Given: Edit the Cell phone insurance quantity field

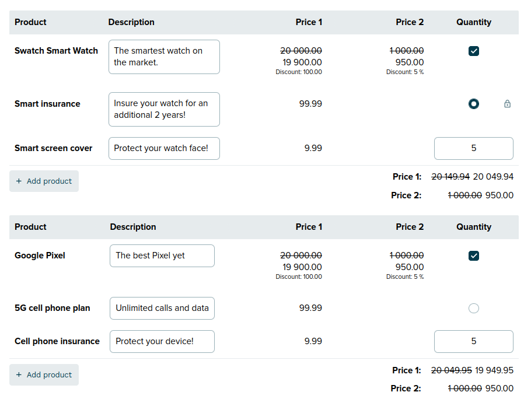Looking at the screenshot, I should pos(473,341).
